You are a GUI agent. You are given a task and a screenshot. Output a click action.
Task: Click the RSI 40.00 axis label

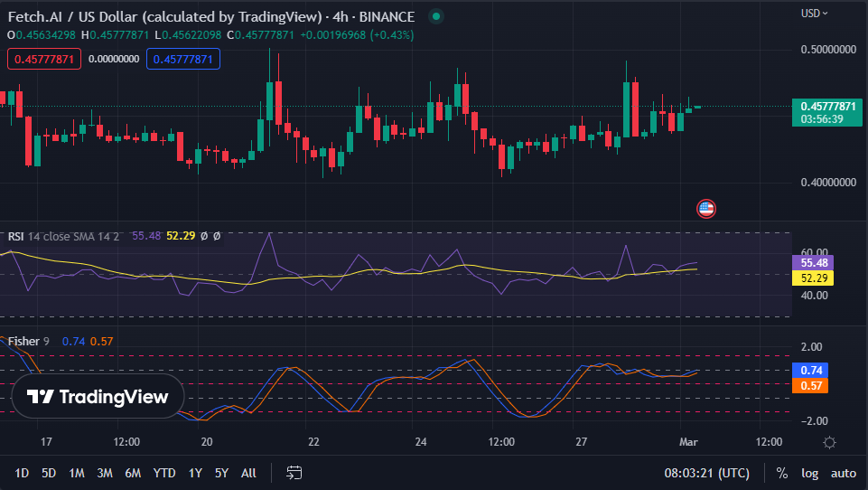pos(815,296)
